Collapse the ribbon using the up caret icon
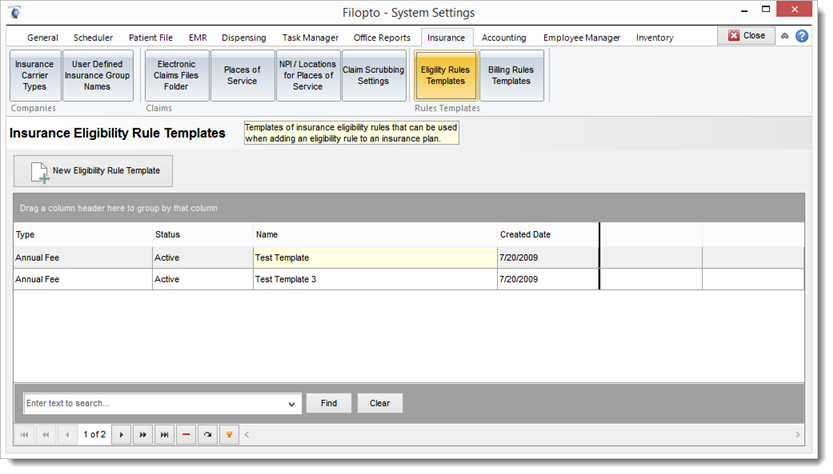 785,36
